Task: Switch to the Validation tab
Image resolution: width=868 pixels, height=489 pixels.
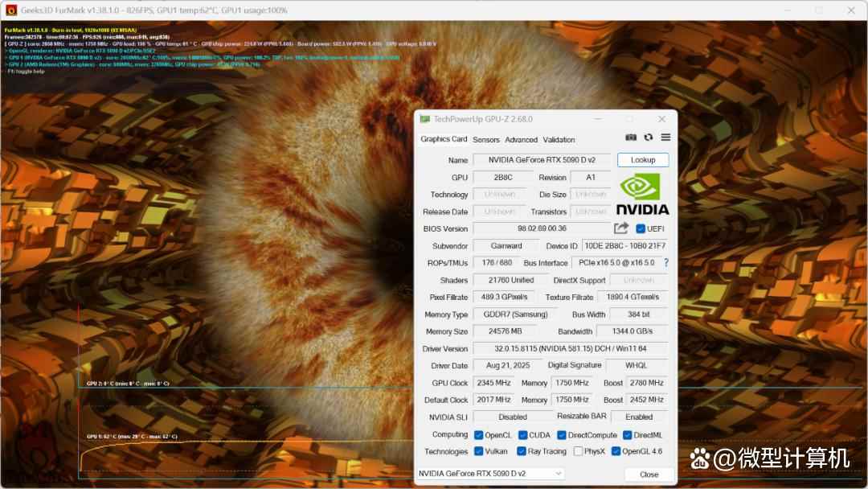Action: (x=559, y=140)
